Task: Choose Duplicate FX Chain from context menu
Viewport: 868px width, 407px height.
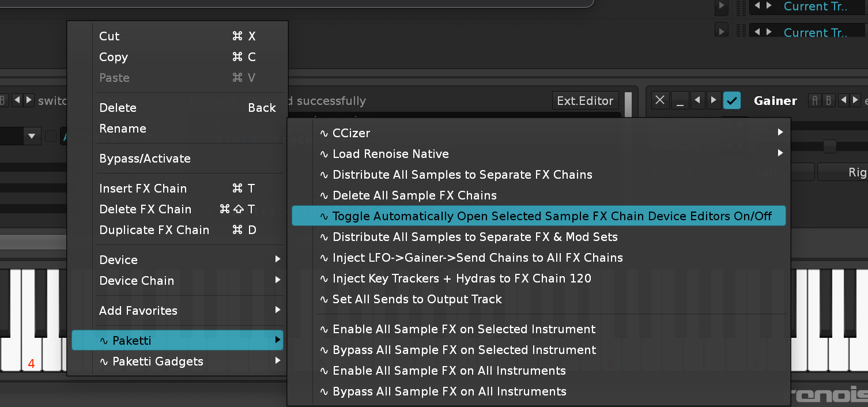Action: (x=154, y=230)
